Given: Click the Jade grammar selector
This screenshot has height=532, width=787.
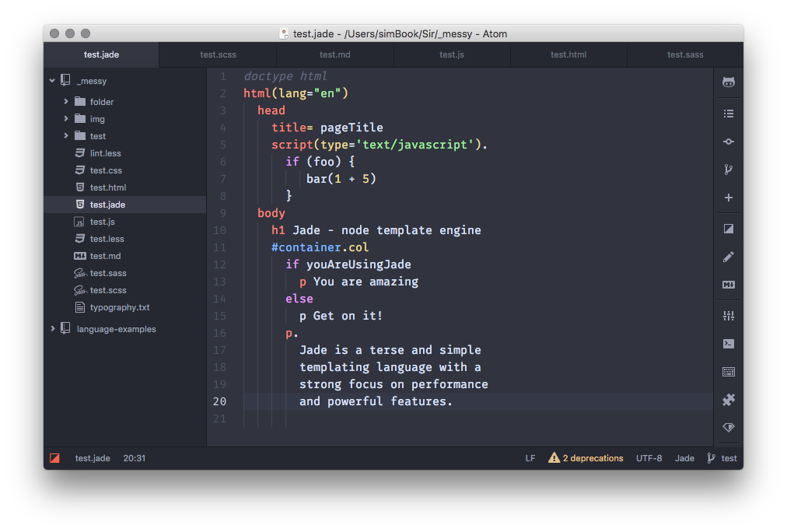Looking at the screenshot, I should click(684, 458).
